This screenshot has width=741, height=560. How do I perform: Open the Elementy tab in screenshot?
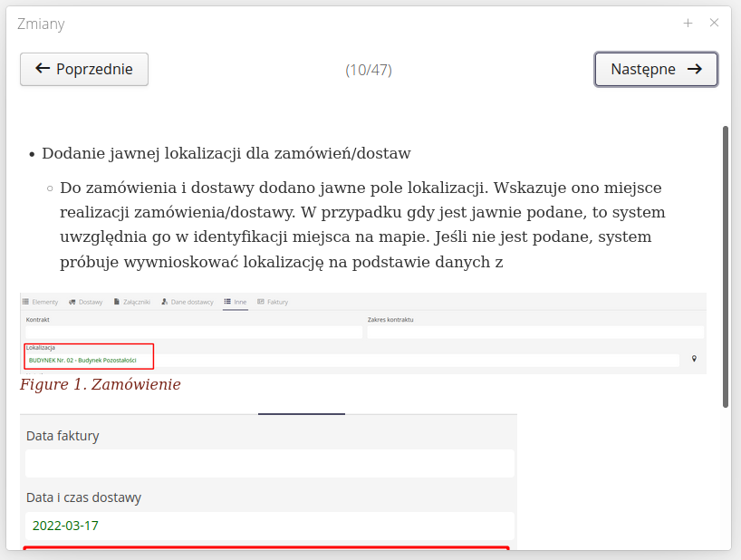click(x=40, y=302)
